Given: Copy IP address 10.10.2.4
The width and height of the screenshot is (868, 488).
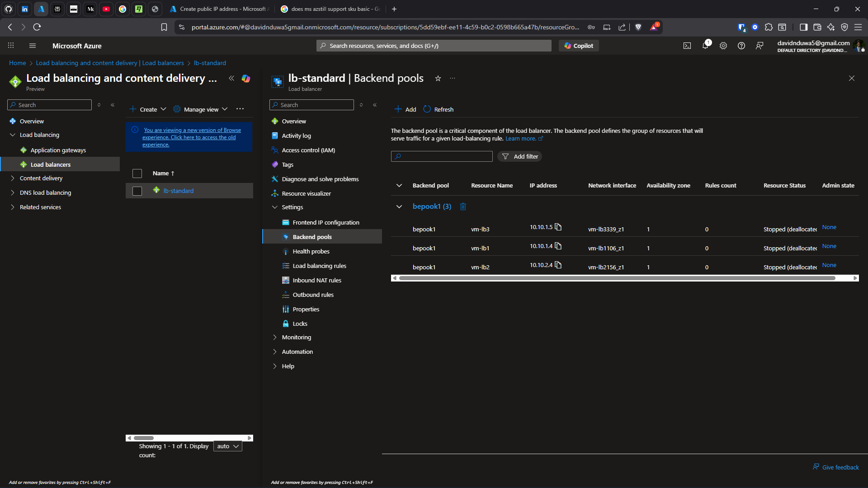Looking at the screenshot, I should 558,265.
